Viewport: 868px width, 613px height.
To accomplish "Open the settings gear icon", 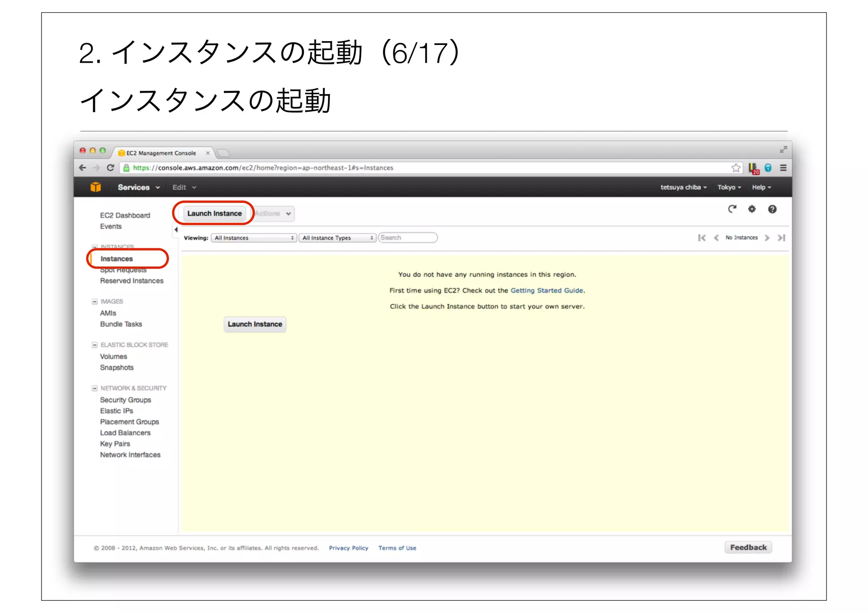I will 752,209.
